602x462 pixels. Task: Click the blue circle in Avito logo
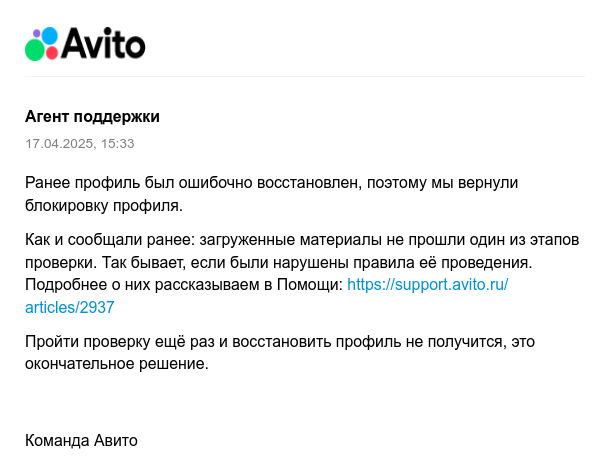pos(51,35)
